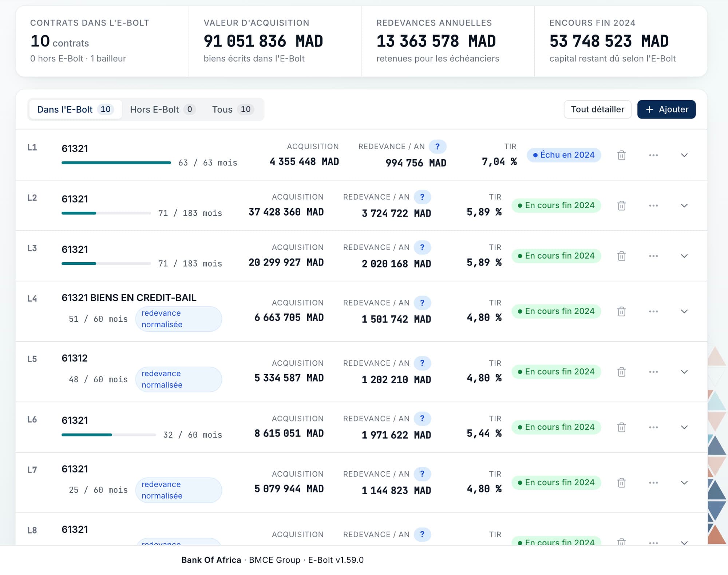Expand row L7 with chevron

684,483
